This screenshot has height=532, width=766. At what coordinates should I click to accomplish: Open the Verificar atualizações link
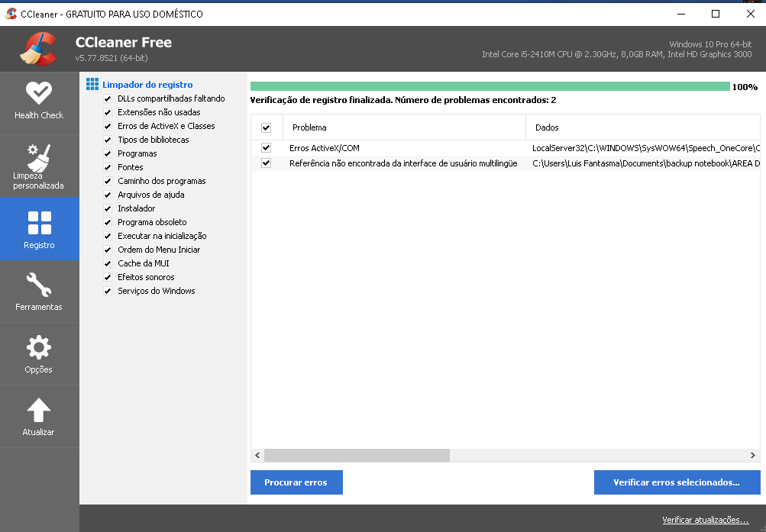coord(705,520)
